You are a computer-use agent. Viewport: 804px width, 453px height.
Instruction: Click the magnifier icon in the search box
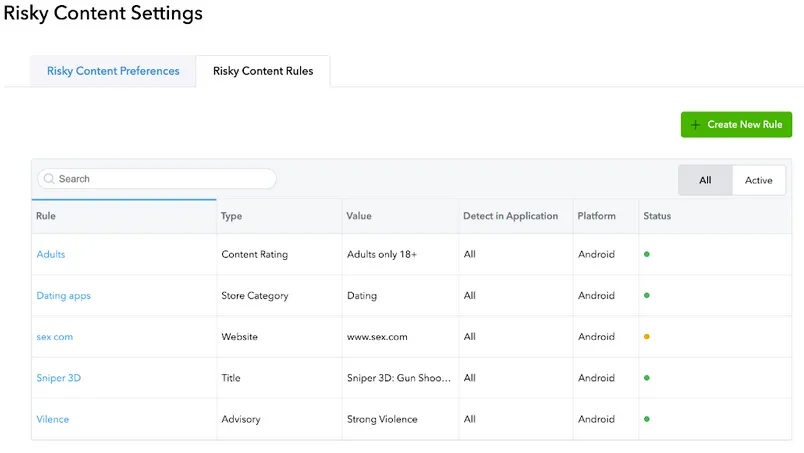point(49,179)
